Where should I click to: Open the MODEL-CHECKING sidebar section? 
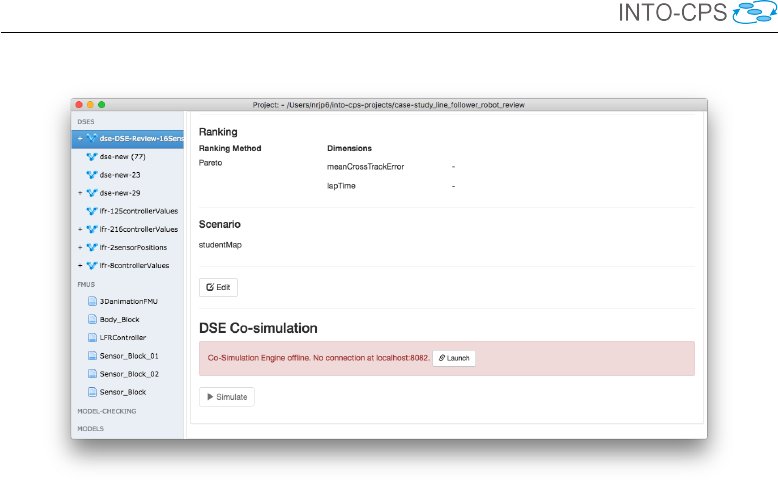point(107,411)
